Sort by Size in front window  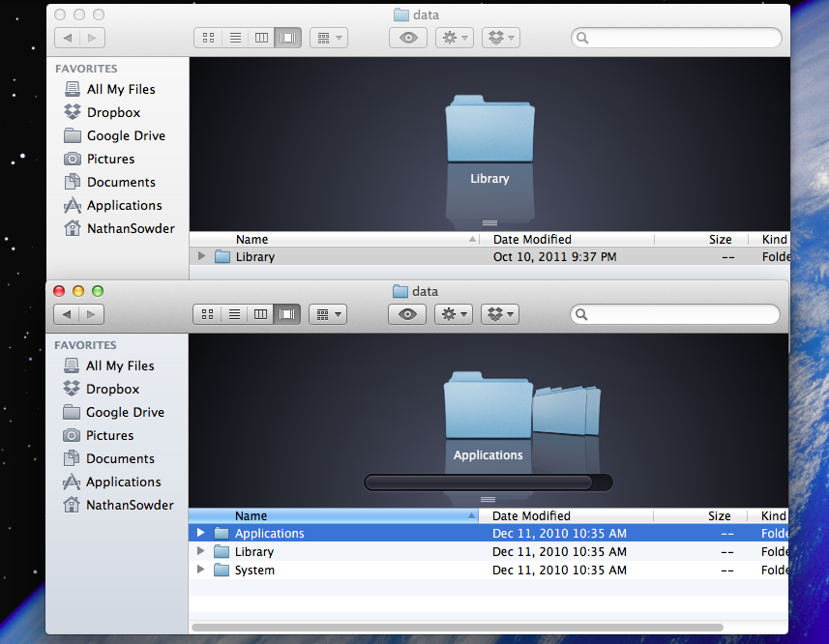pos(700,515)
